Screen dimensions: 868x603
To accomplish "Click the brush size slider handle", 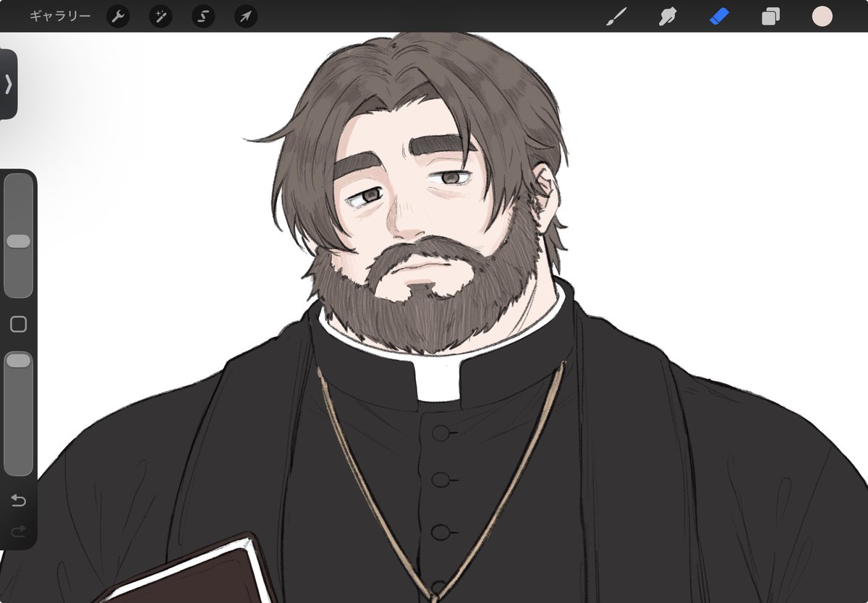I will click(x=18, y=241).
